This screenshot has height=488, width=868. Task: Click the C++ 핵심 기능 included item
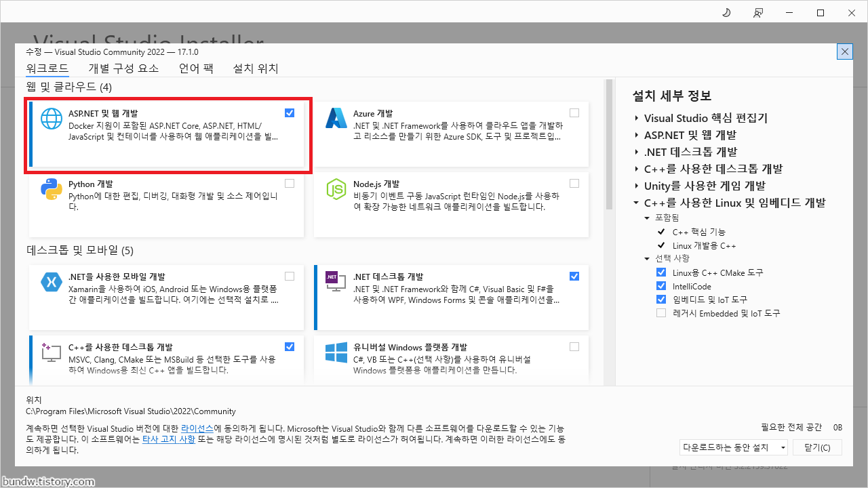point(699,232)
